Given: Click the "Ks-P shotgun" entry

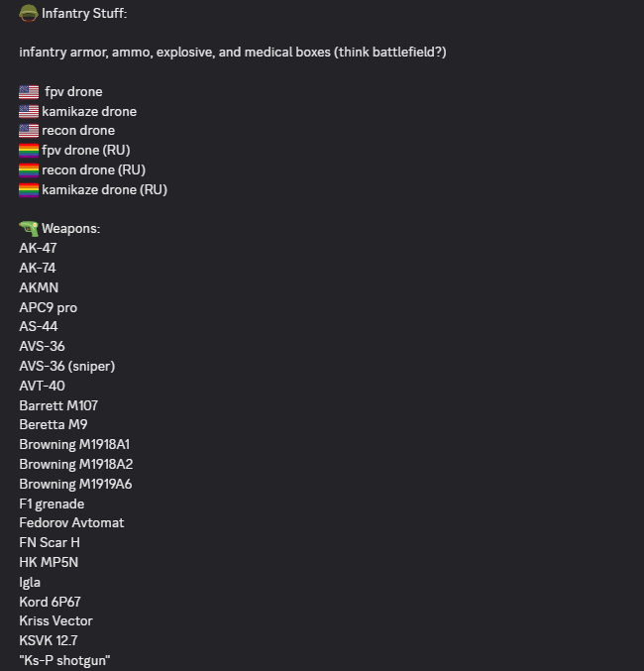Looking at the screenshot, I should (64, 660).
